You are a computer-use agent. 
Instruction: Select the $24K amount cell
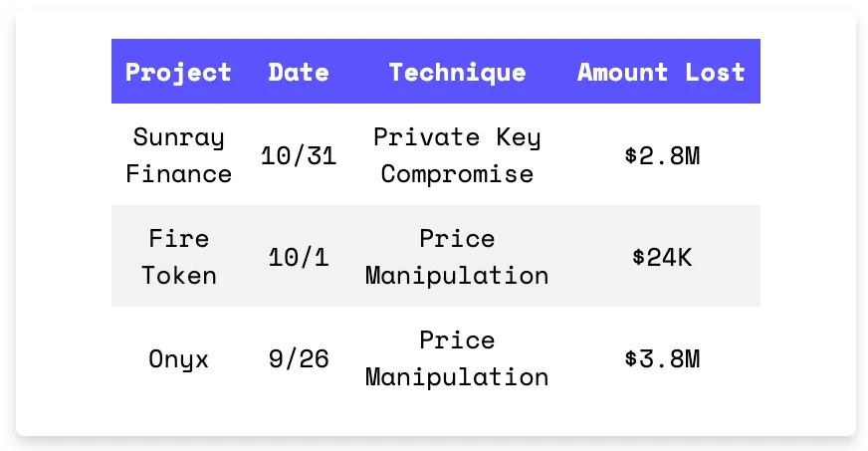[662, 257]
